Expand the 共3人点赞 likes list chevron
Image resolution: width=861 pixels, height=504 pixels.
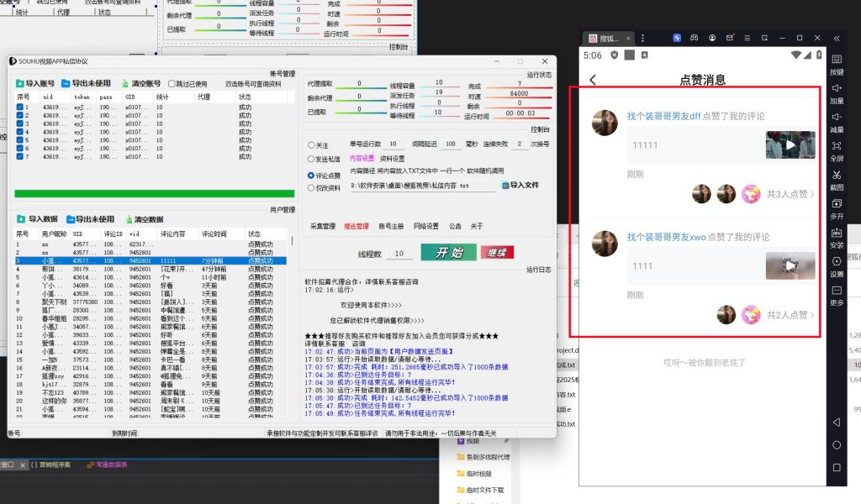[812, 194]
